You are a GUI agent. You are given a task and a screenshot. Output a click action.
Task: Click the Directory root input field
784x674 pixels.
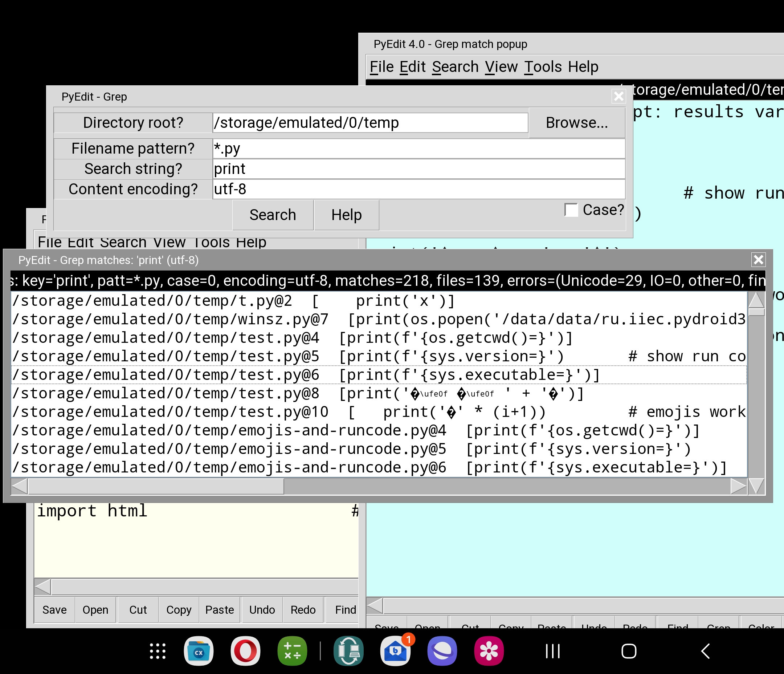click(x=370, y=123)
